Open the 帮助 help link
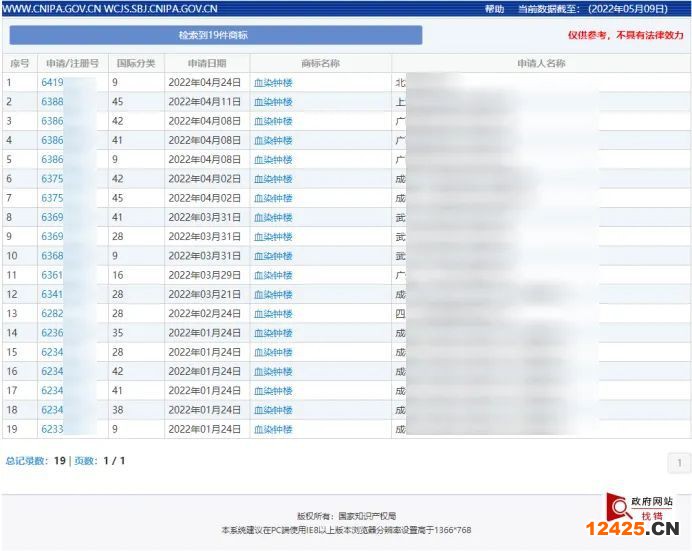 494,9
